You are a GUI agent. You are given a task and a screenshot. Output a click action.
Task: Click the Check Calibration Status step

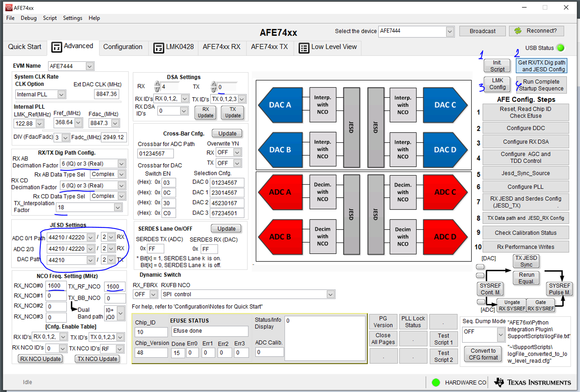[525, 233]
